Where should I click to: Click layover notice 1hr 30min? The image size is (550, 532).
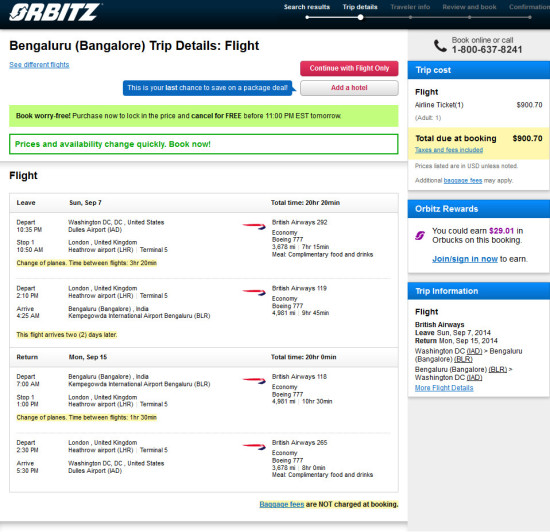pyautogui.click(x=86, y=417)
